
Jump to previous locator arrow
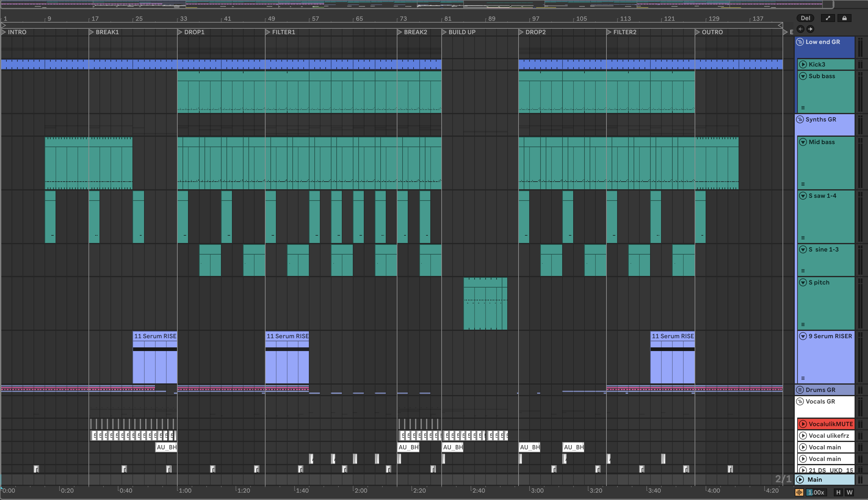pyautogui.click(x=800, y=29)
